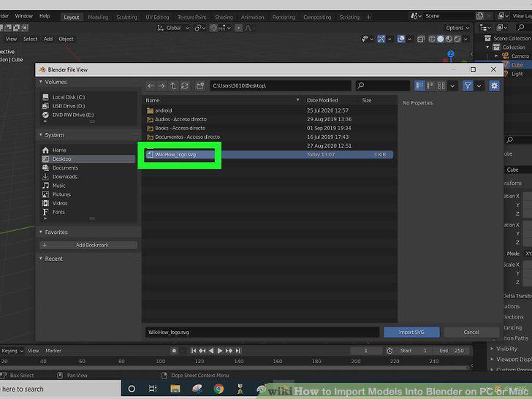532x399 pixels.
Task: Go up to parent directory
Action: coord(173,85)
